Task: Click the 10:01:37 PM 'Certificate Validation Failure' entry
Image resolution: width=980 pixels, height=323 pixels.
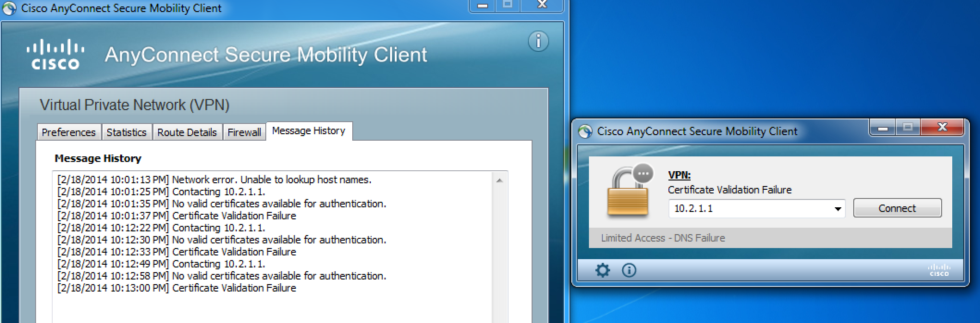Action: tap(177, 216)
